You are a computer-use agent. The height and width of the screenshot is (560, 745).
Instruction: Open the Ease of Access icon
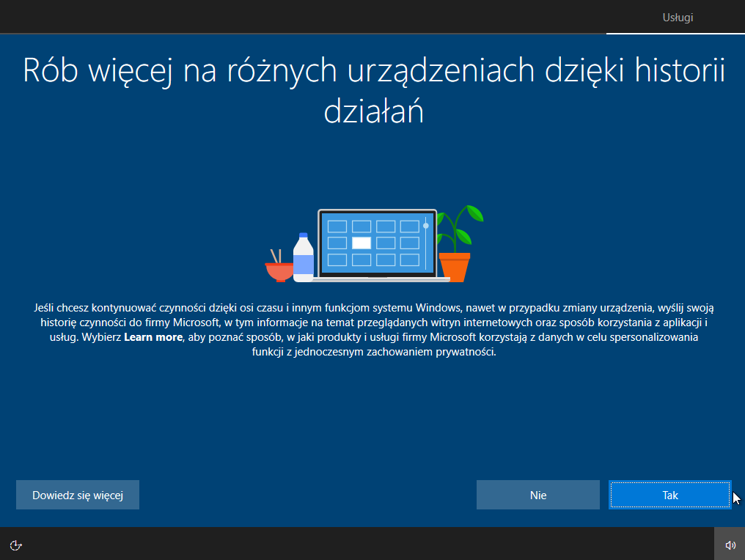15,545
